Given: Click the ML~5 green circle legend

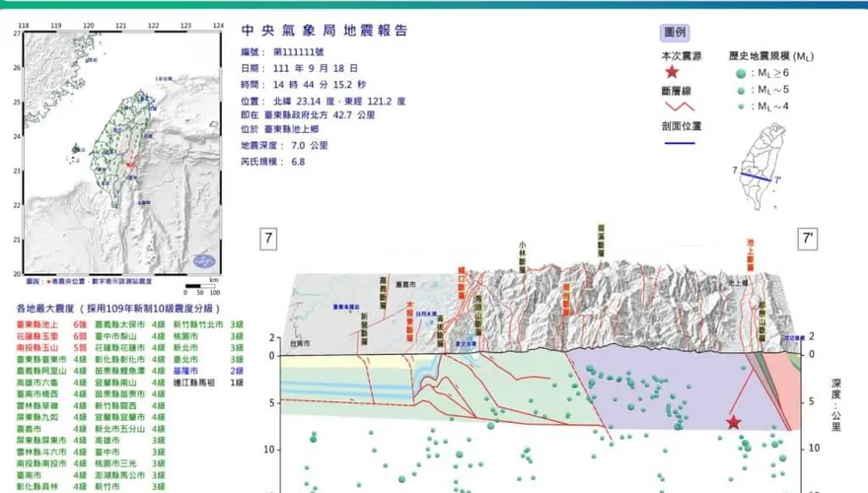Looking at the screenshot, I should pos(741,90).
